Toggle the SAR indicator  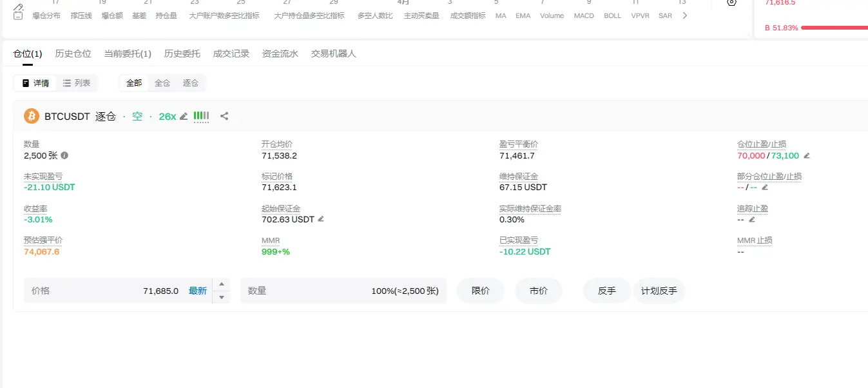[x=666, y=15]
